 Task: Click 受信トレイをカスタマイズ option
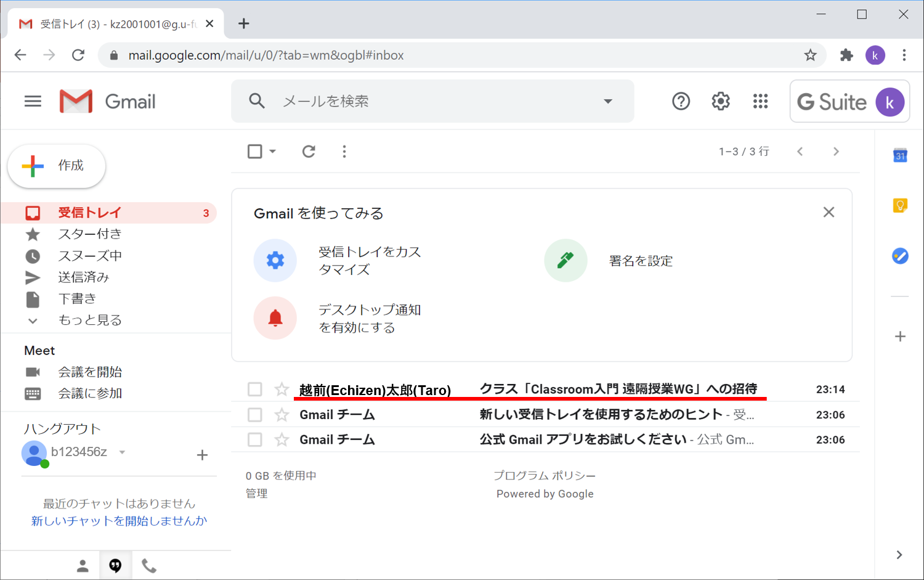pos(370,261)
